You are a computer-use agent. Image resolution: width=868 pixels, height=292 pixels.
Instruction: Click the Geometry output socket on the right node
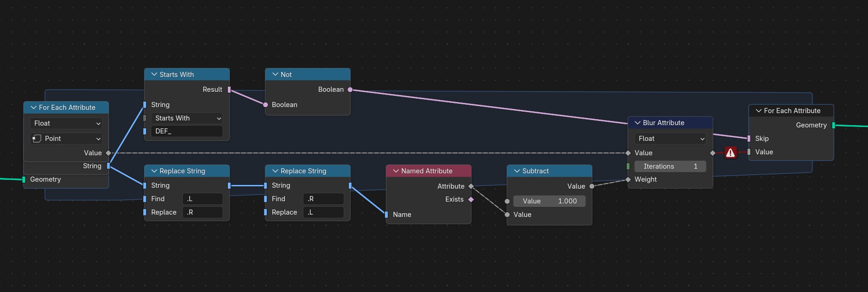(x=834, y=125)
